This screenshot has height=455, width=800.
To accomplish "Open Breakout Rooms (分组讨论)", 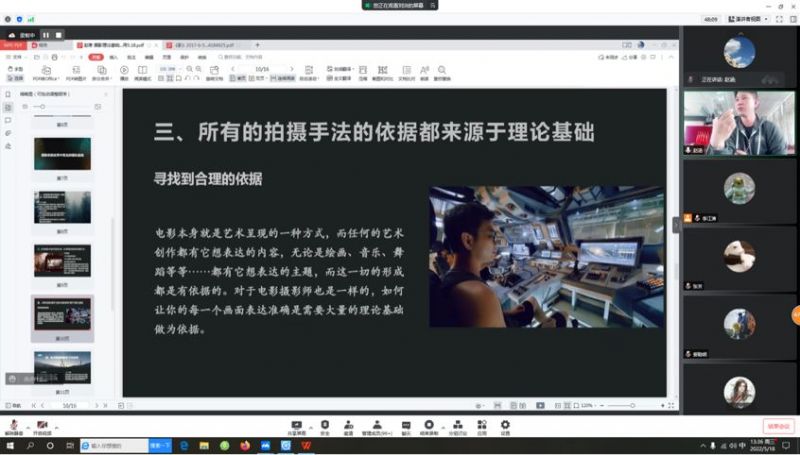I will 456,425.
